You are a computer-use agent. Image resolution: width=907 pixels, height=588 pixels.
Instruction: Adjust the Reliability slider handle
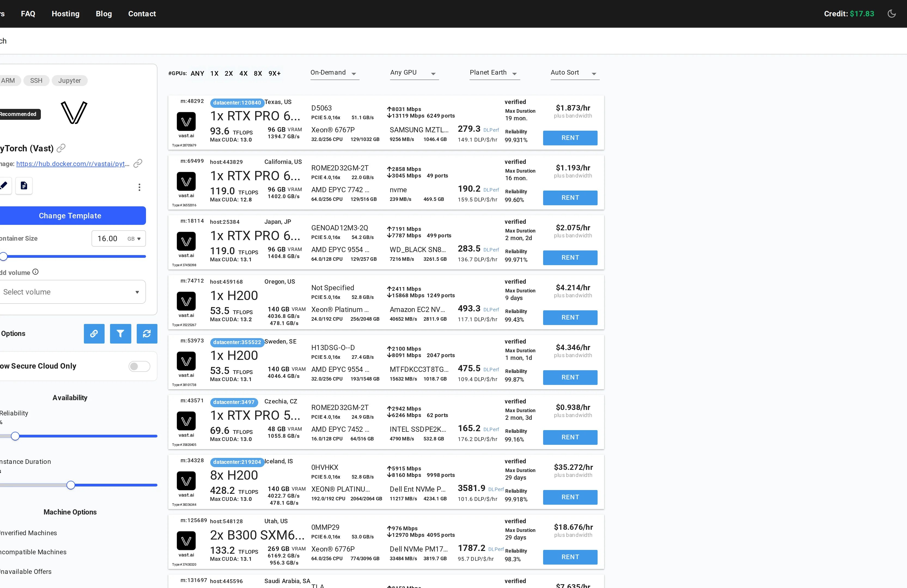[15, 436]
